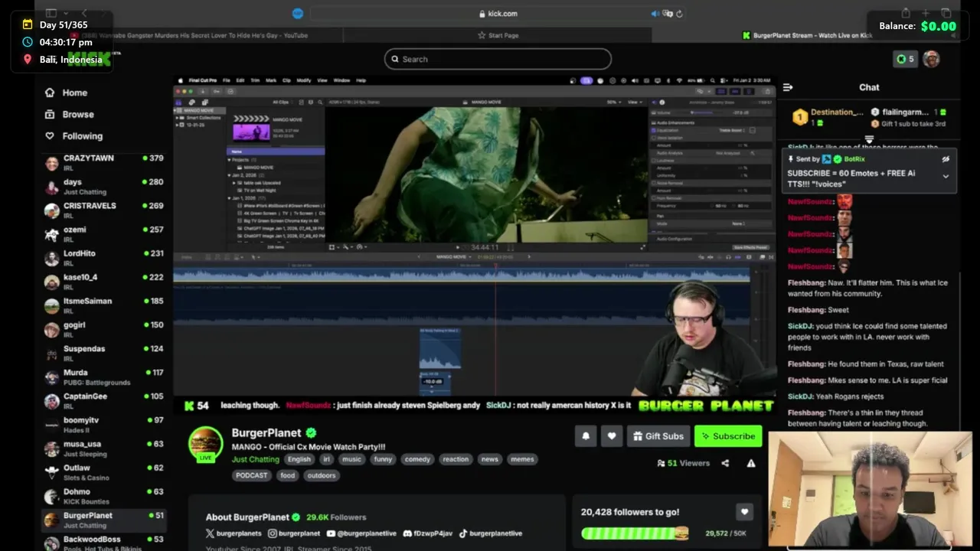Image resolution: width=980 pixels, height=551 pixels.
Task: Select the memes tag
Action: pos(522,459)
